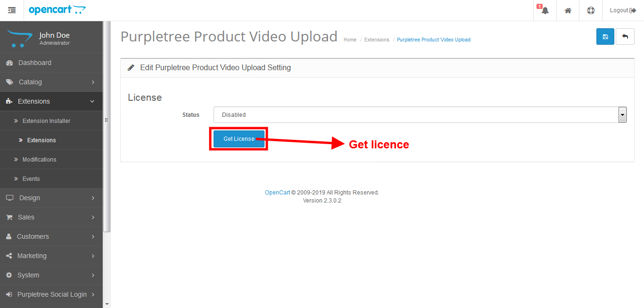Select Extension Installer submenu item
Viewport: 644px width, 308px height.
(51, 121)
